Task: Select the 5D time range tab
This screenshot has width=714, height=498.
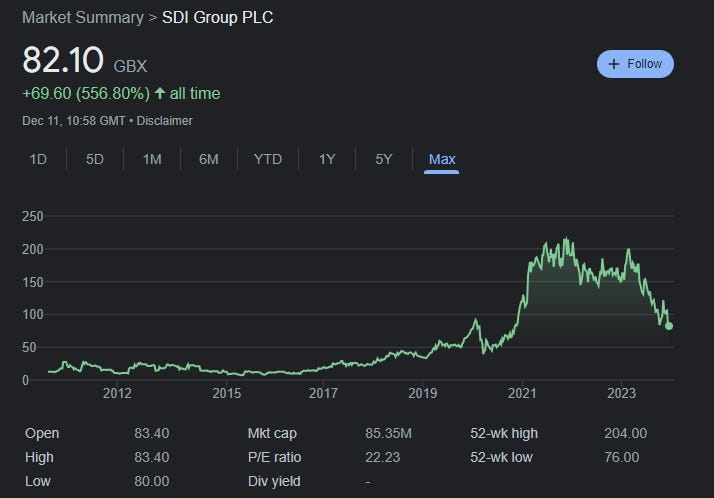Action: click(x=95, y=159)
